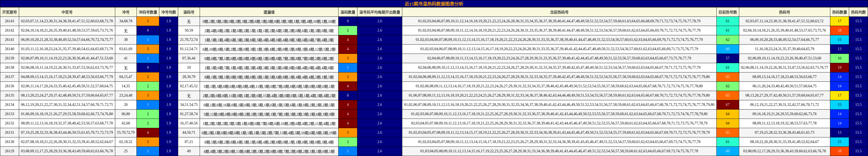Select the '目前热号数' column header
The width and height of the screenshot is (868, 156).
click(728, 12)
